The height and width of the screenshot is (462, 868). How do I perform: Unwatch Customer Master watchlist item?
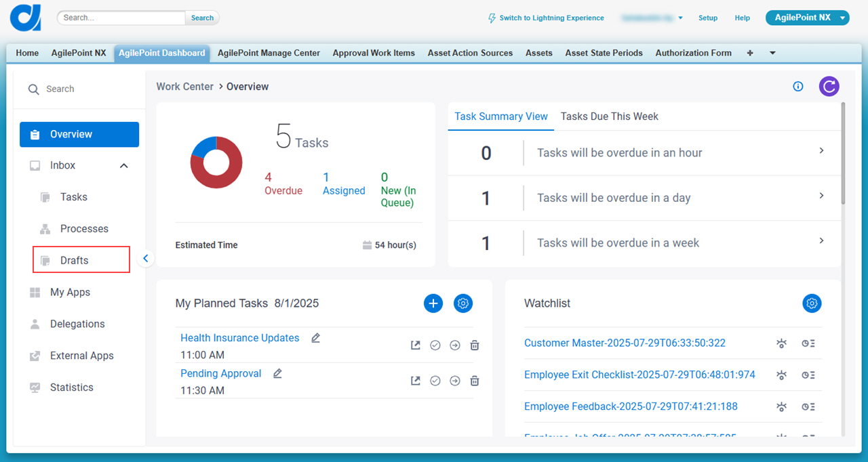tap(781, 343)
